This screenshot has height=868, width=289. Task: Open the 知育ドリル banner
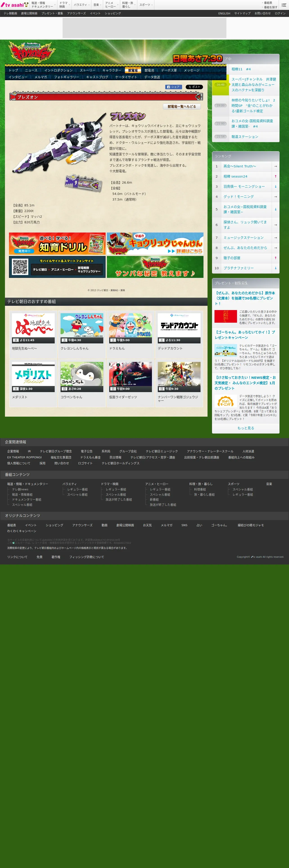point(57,243)
